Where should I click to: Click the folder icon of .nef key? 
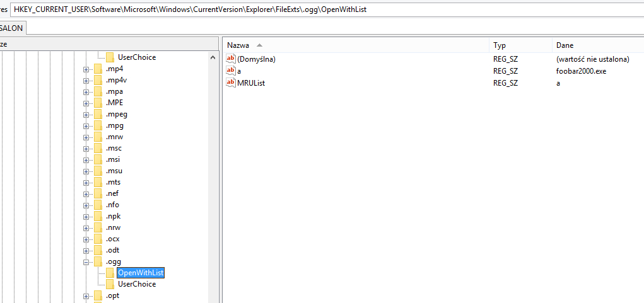click(x=98, y=193)
